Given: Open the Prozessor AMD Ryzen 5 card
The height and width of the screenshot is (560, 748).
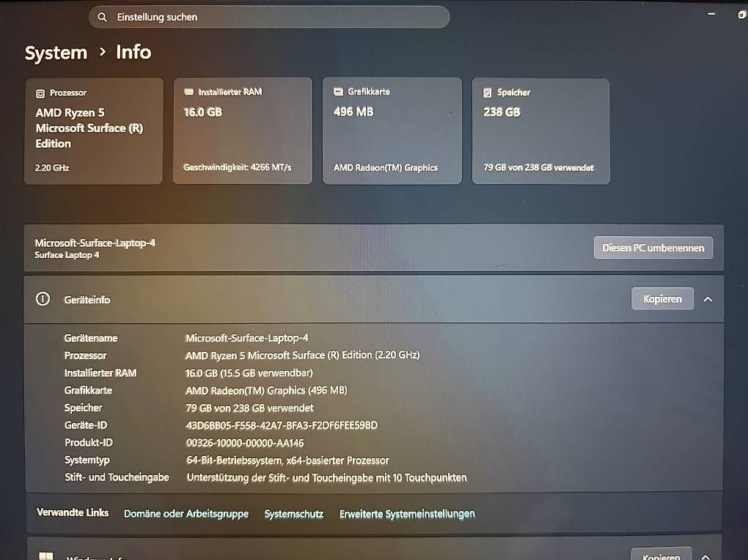Looking at the screenshot, I should point(94,131).
